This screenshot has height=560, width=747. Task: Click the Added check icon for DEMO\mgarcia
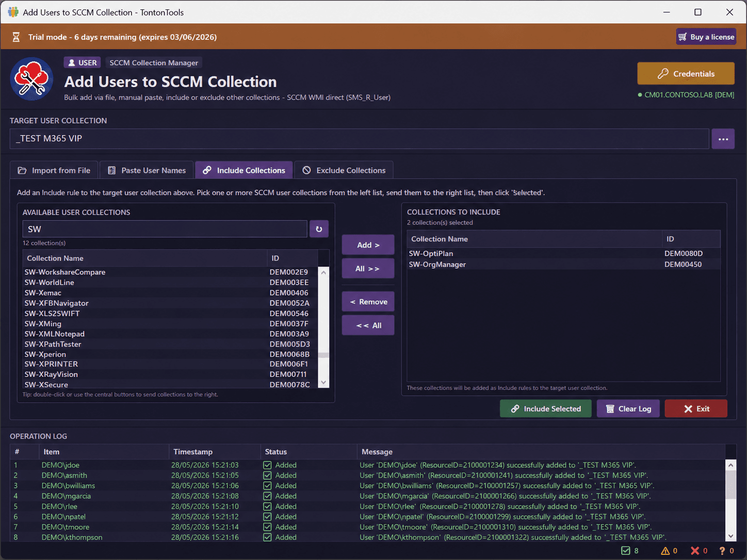pyautogui.click(x=267, y=496)
